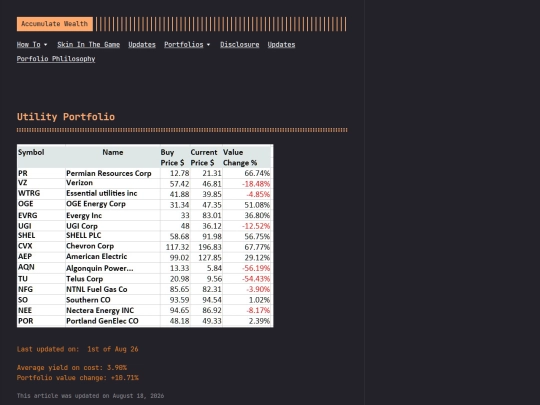Click the Utility Portfolio heading
The width and height of the screenshot is (540, 405).
pyautogui.click(x=66, y=117)
